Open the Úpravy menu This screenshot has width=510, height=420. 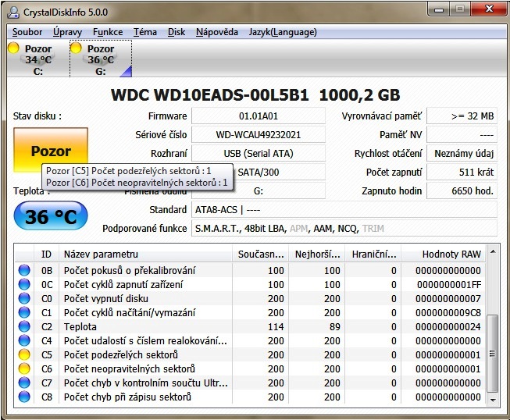click(67, 32)
